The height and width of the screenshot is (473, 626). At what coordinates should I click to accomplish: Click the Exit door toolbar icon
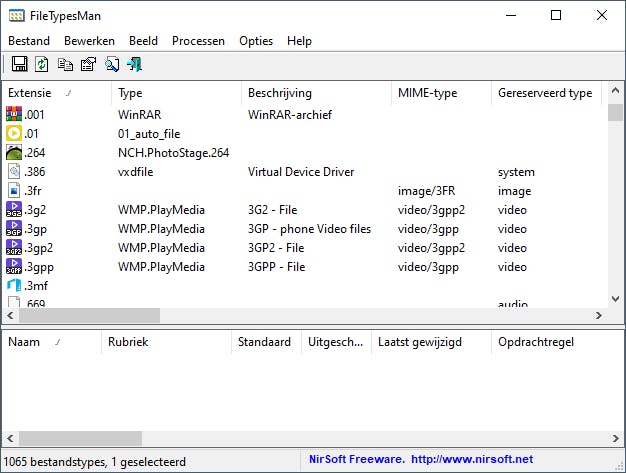click(x=134, y=65)
